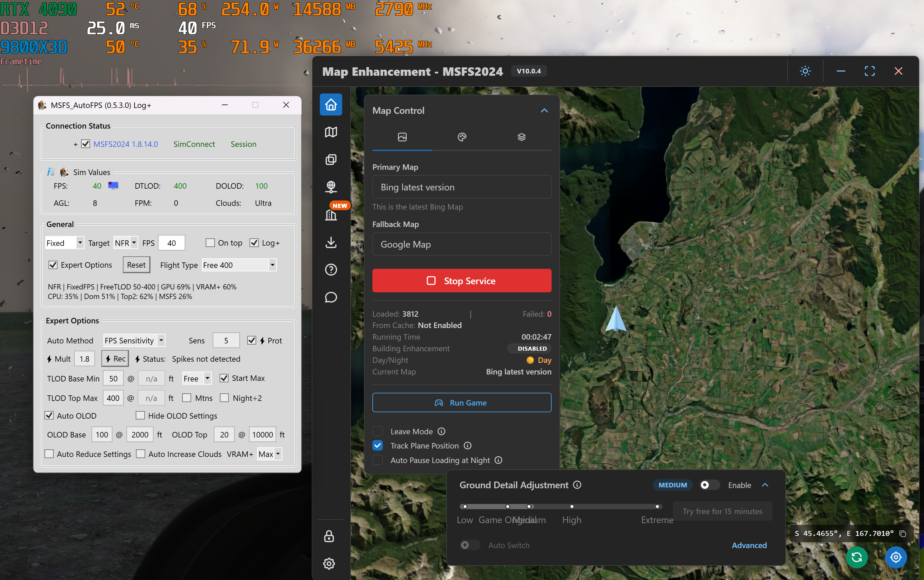Minimize the Map Enhancement window

(x=841, y=71)
